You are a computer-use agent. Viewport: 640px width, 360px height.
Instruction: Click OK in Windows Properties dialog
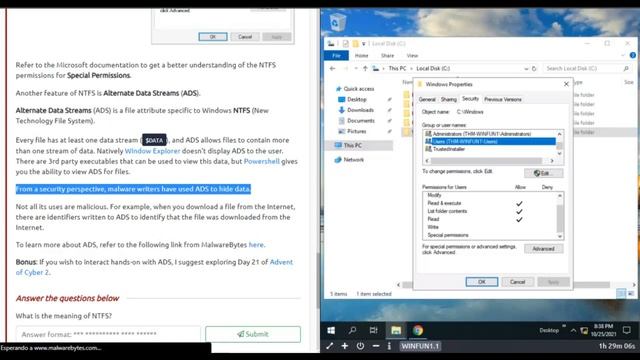[482, 282]
